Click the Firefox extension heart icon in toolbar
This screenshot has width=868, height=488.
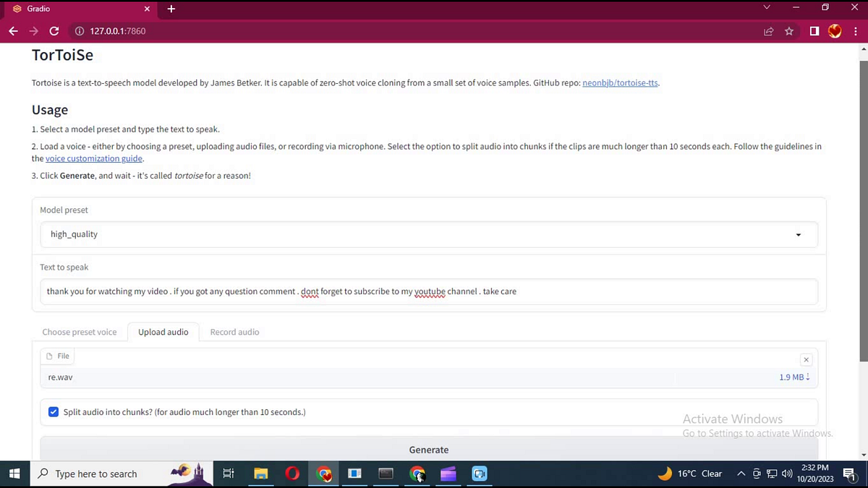pyautogui.click(x=835, y=31)
